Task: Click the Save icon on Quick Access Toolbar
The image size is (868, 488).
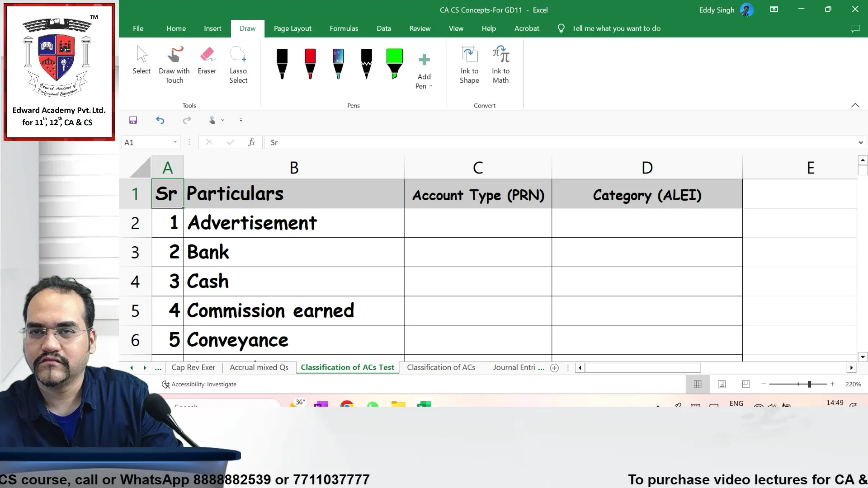Action: [x=133, y=120]
